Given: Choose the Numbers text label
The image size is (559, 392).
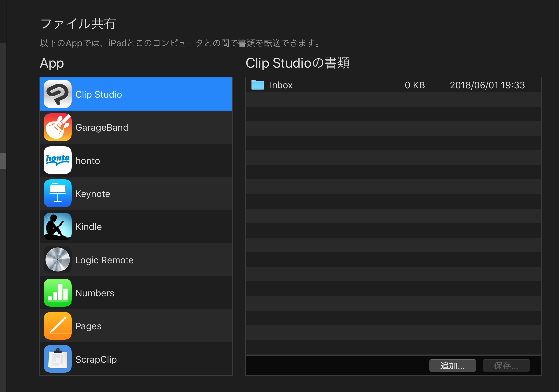Looking at the screenshot, I should pos(95,293).
